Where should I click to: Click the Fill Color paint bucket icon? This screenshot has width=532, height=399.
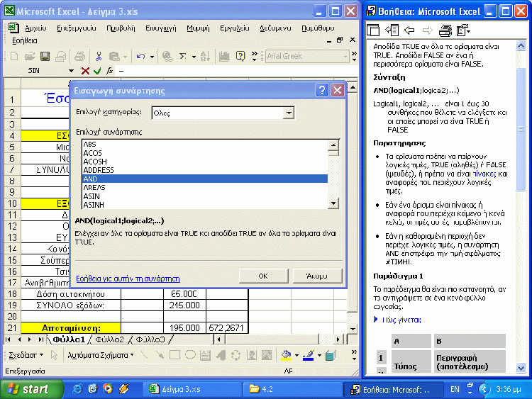tap(286, 355)
